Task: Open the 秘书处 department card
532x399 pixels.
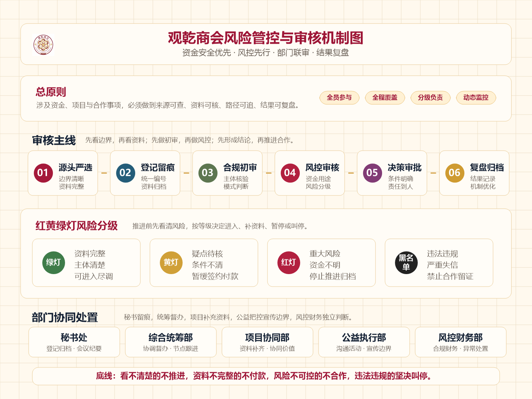Action: click(74, 342)
